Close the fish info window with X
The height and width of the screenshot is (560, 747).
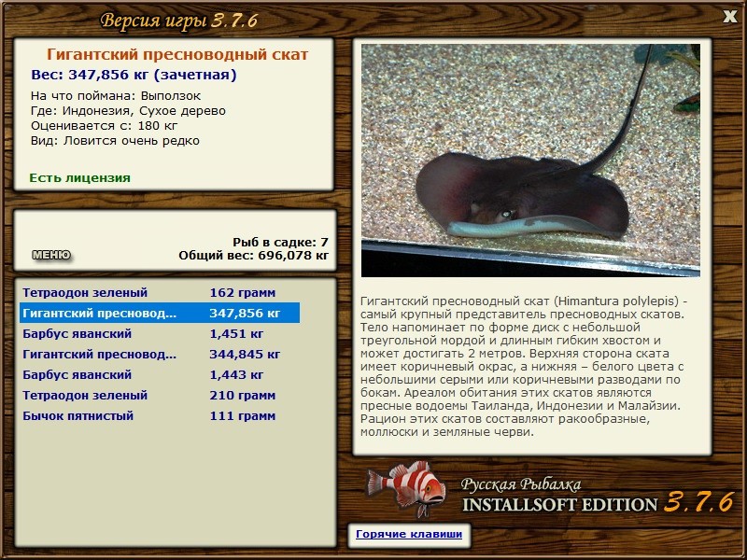730,17
